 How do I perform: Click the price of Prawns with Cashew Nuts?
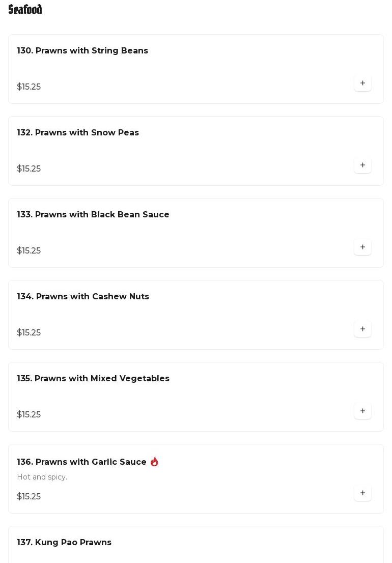tap(29, 333)
